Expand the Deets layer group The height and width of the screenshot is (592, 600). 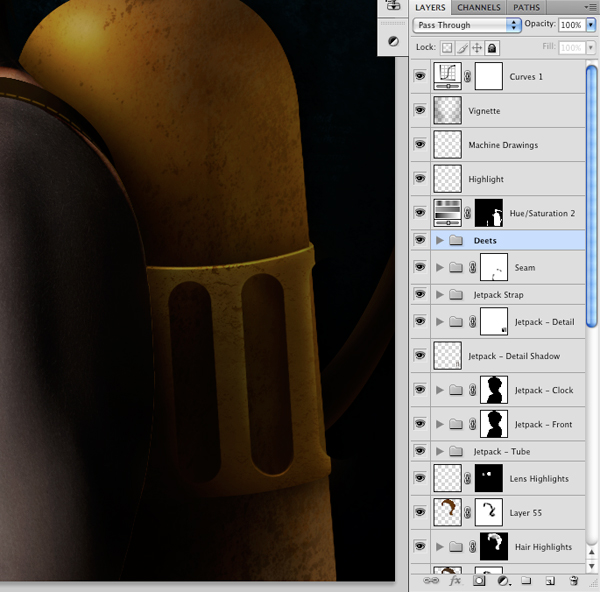[x=440, y=240]
